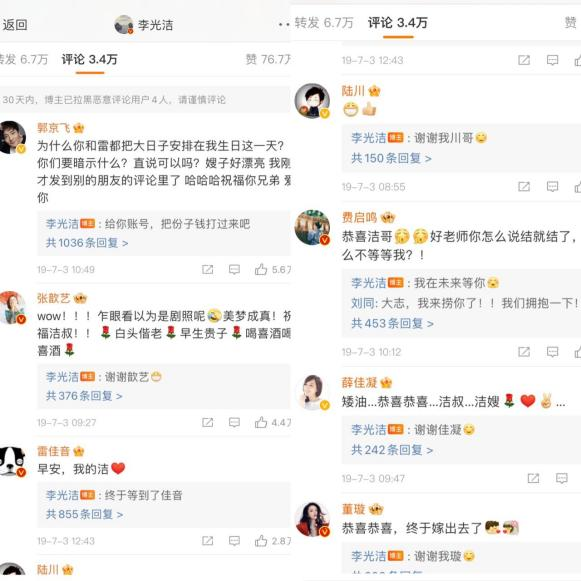The height and width of the screenshot is (581, 581).
Task: Expand 共453条回复 under 费启鸣
Action: click(392, 323)
